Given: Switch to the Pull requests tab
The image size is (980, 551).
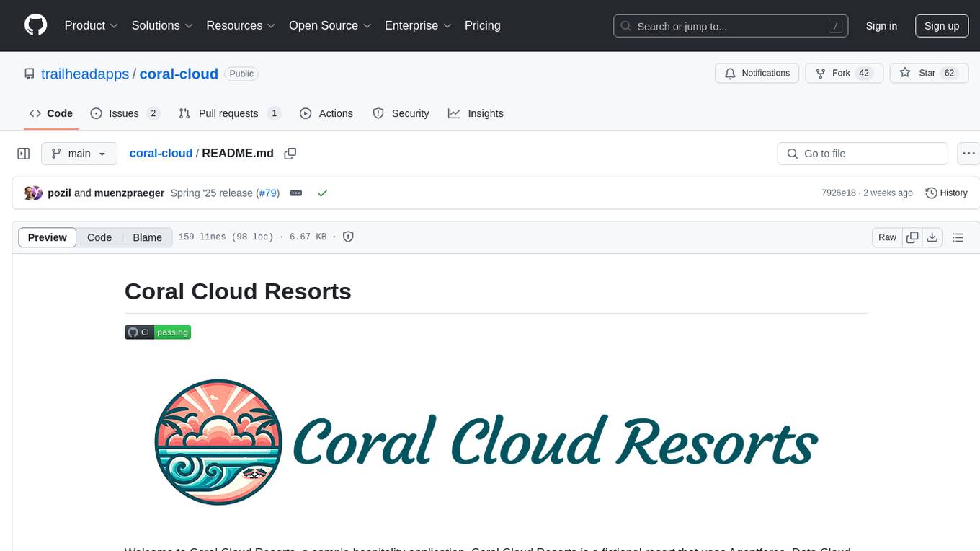Looking at the screenshot, I should (230, 113).
